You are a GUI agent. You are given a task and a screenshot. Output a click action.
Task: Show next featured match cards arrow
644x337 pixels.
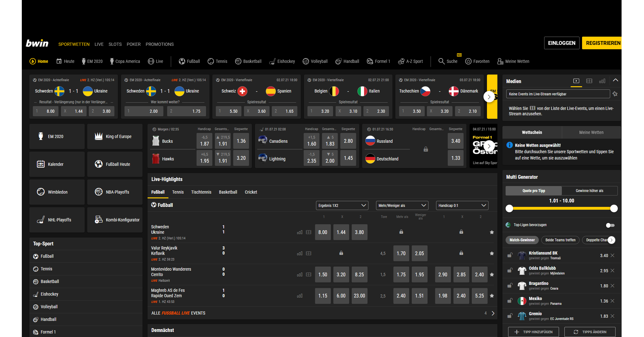(x=489, y=97)
